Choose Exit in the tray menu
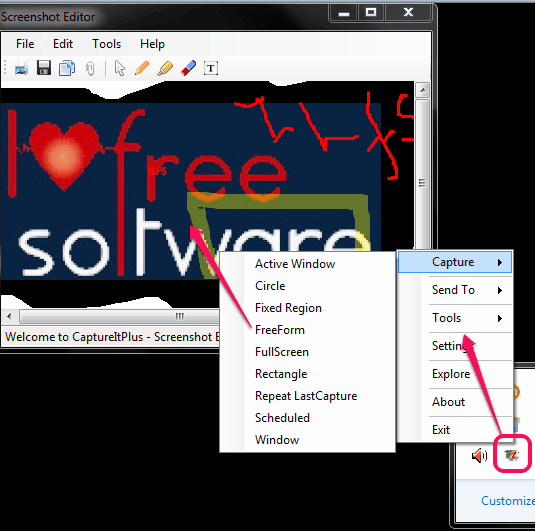This screenshot has height=531, width=535. (x=455, y=429)
